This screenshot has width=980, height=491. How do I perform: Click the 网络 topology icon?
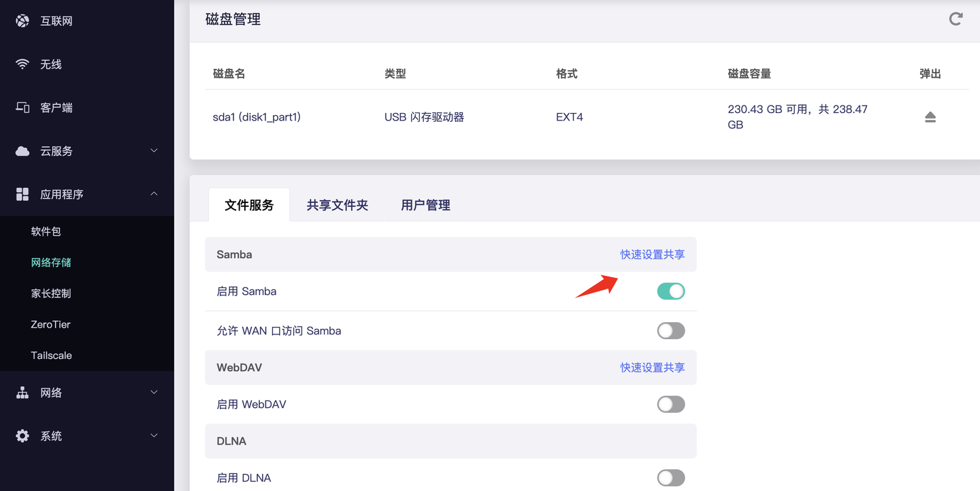22,393
